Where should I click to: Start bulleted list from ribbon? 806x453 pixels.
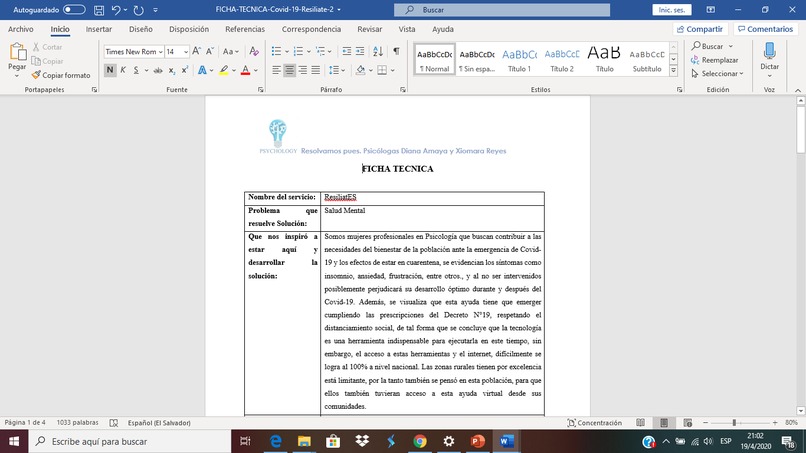coord(276,51)
